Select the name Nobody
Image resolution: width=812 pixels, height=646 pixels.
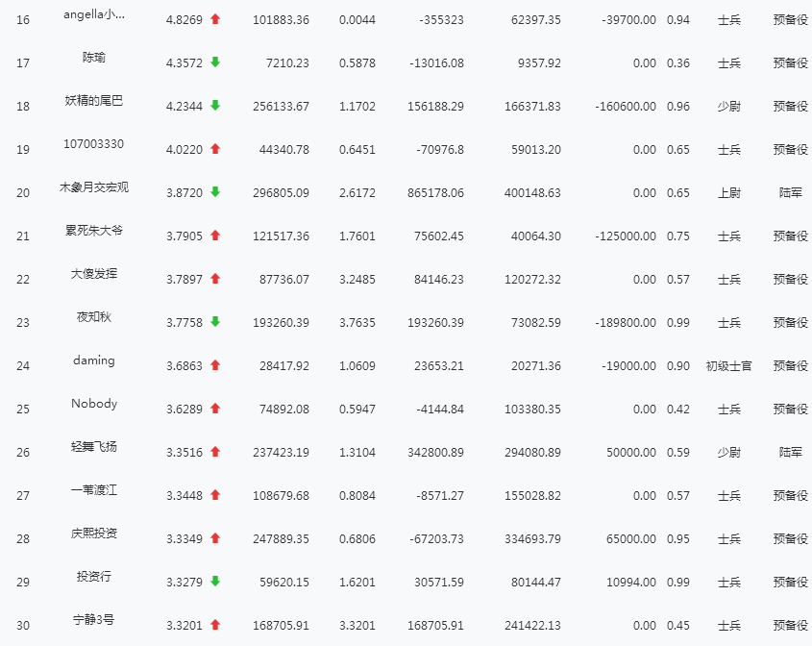[x=94, y=404]
